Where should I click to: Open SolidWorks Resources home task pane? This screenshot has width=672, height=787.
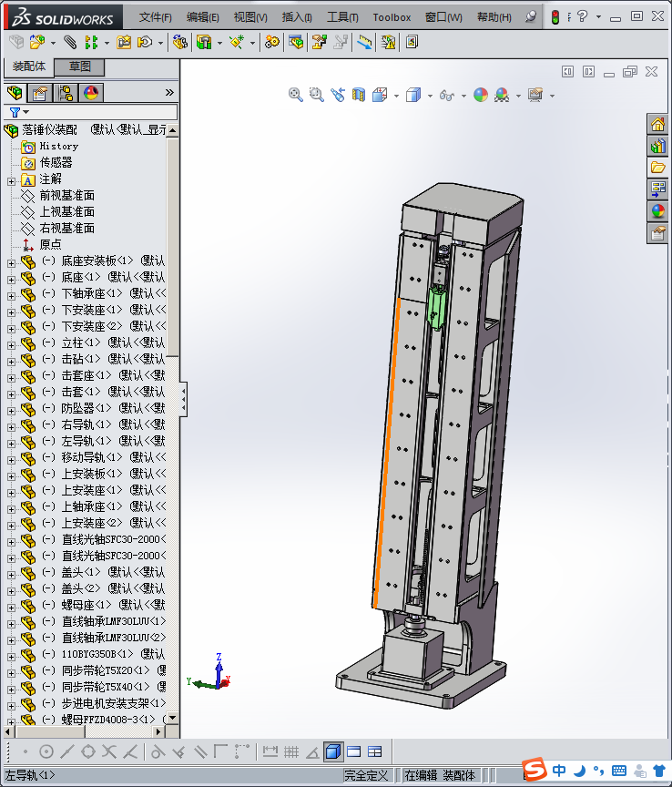point(658,124)
